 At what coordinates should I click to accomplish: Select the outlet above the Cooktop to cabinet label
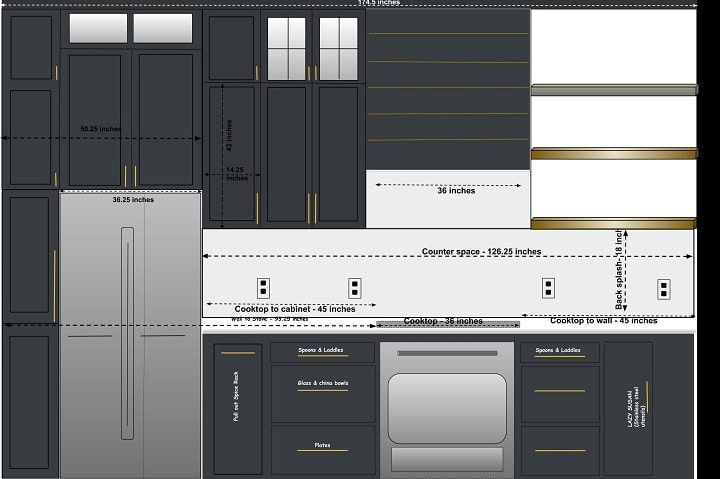click(355, 288)
